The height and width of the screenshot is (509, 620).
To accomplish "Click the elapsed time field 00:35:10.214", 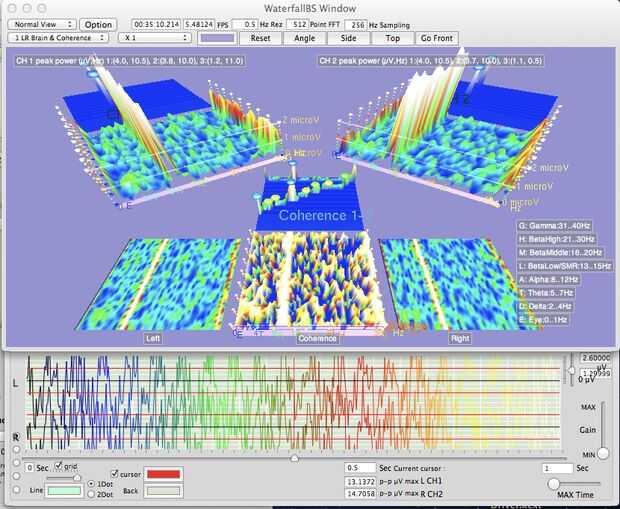I will point(156,24).
